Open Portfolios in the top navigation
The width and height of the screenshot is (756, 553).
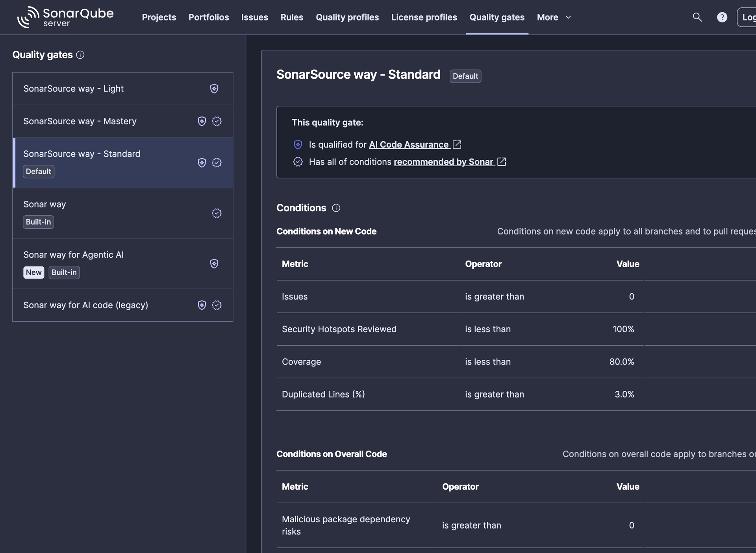[209, 17]
